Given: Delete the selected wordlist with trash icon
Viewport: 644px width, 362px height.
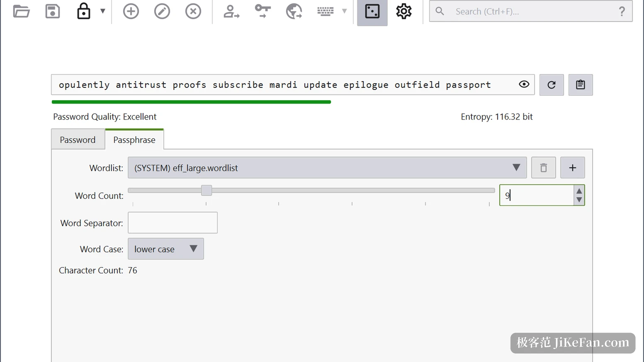Looking at the screenshot, I should click(x=544, y=168).
